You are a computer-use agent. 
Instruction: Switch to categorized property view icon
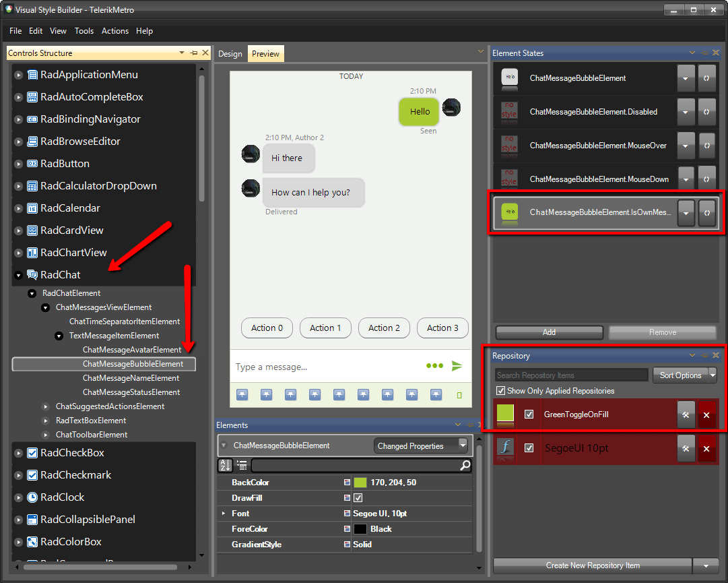tap(241, 466)
